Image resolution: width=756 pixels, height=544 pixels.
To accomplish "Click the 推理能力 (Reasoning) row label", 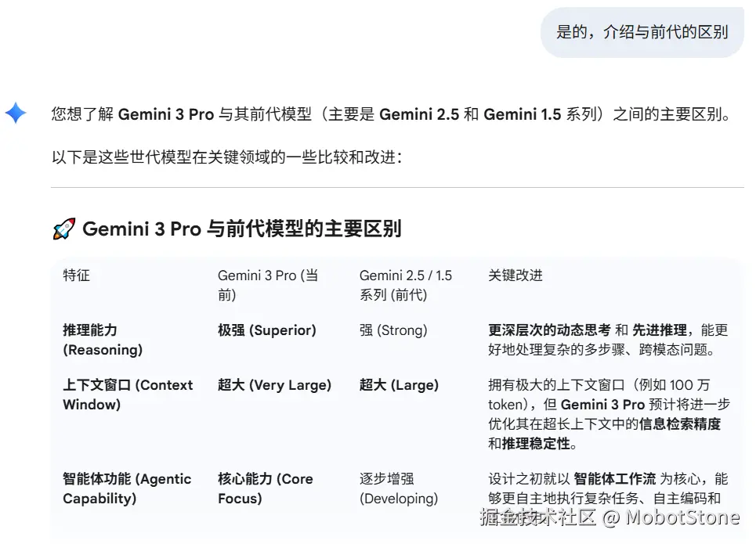I will pyautogui.click(x=103, y=340).
